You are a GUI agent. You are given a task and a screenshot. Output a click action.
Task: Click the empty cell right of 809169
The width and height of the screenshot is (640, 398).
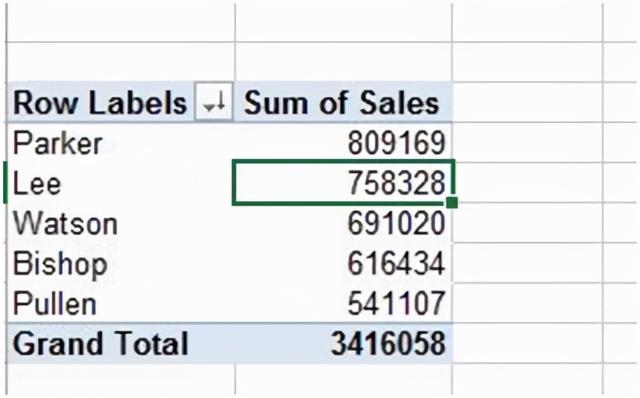527,142
